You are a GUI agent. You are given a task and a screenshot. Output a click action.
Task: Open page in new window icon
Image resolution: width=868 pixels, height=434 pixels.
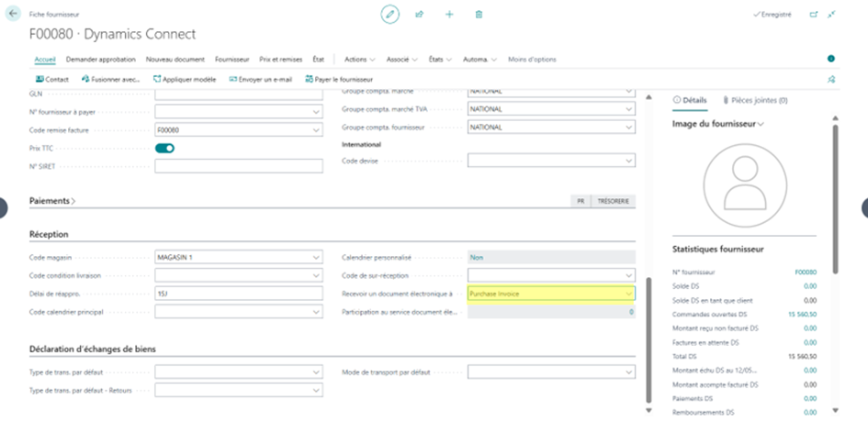[813, 15]
